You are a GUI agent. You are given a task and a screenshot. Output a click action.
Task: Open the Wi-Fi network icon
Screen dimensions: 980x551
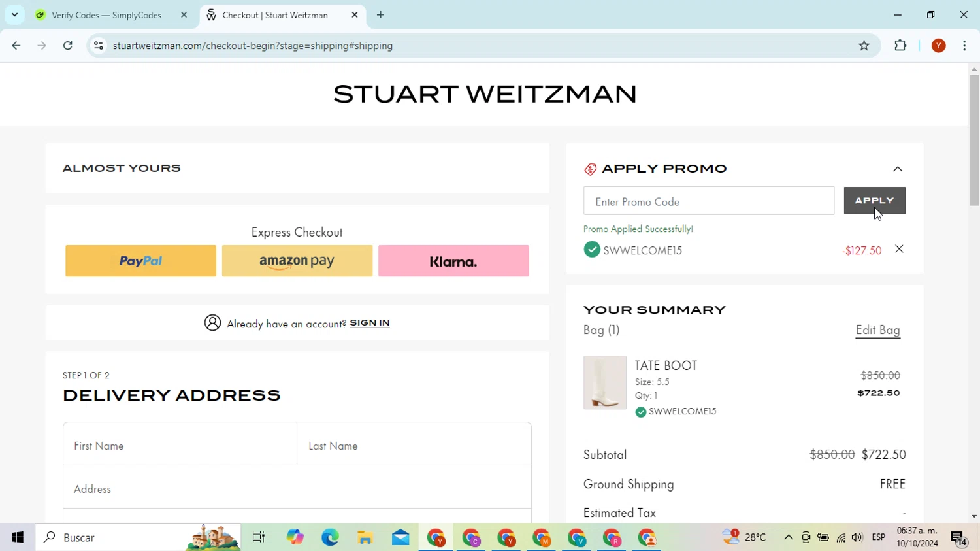click(841, 537)
